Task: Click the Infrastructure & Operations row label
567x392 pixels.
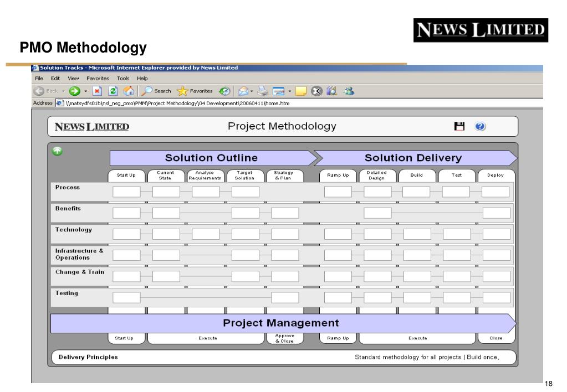Action: [x=79, y=254]
